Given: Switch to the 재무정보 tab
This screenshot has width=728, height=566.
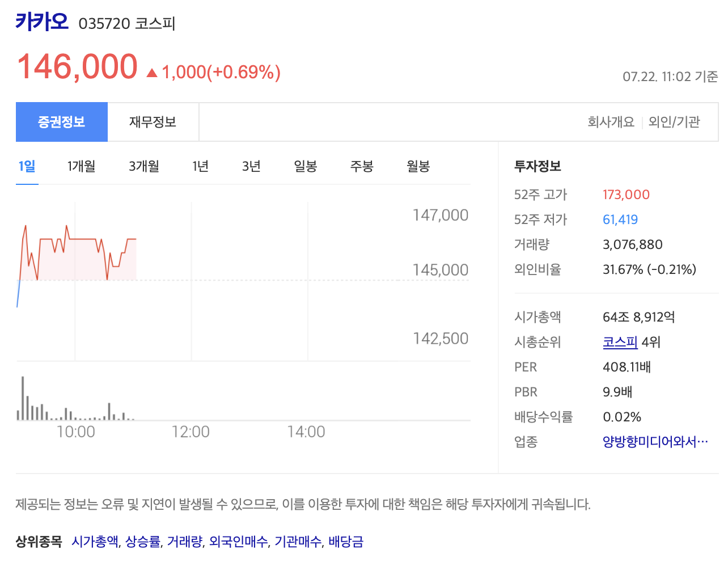Looking at the screenshot, I should (153, 122).
